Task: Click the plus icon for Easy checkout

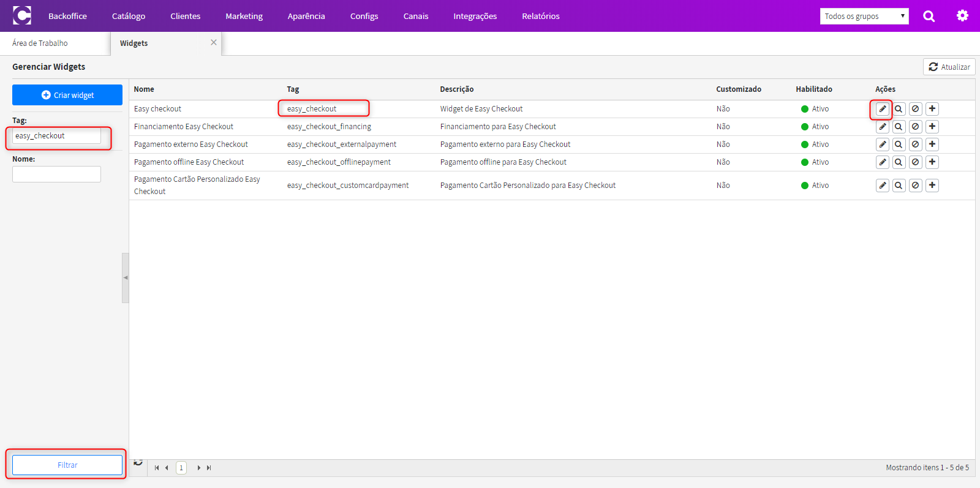Action: click(x=932, y=109)
